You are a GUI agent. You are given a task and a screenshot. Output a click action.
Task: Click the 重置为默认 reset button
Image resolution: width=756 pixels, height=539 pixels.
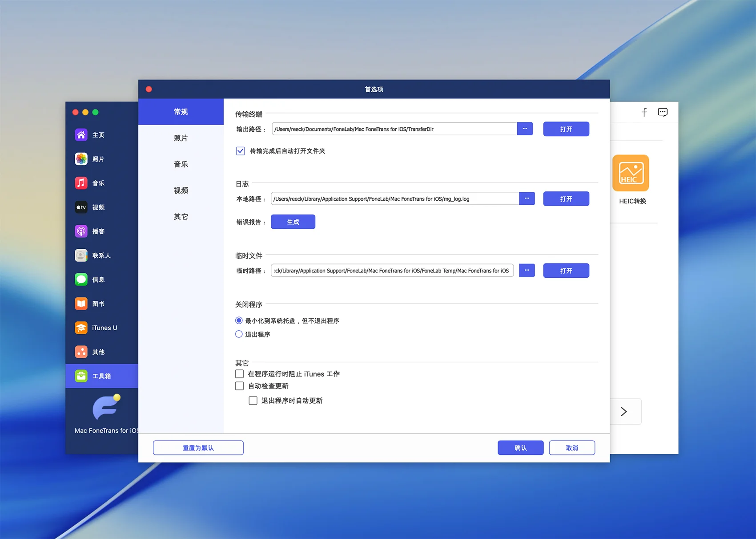tap(198, 448)
